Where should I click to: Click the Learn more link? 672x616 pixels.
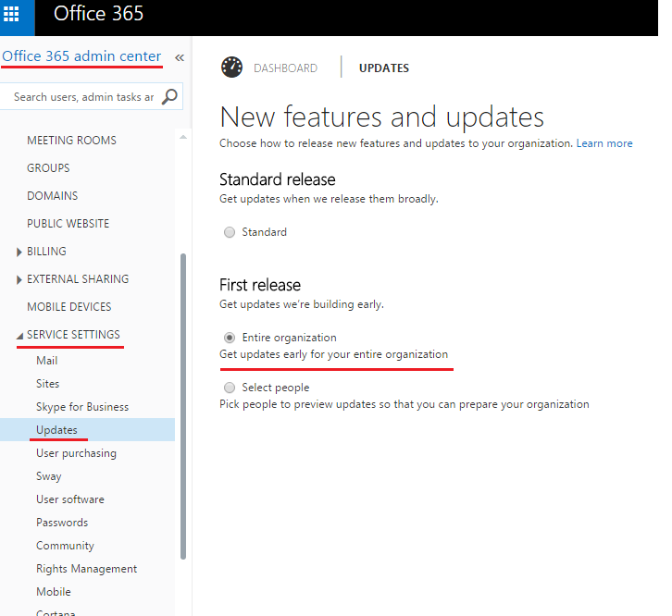click(x=604, y=143)
